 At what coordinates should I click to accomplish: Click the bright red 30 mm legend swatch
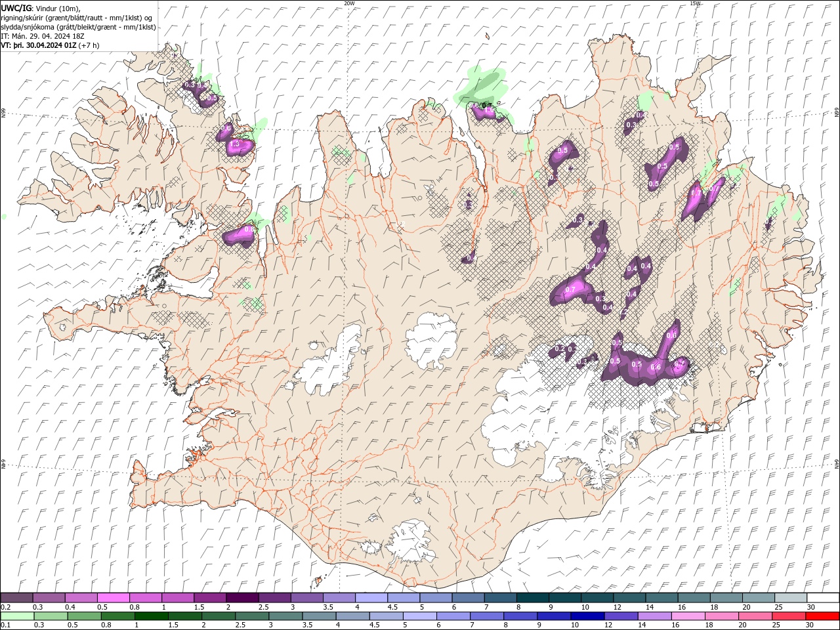823,616
